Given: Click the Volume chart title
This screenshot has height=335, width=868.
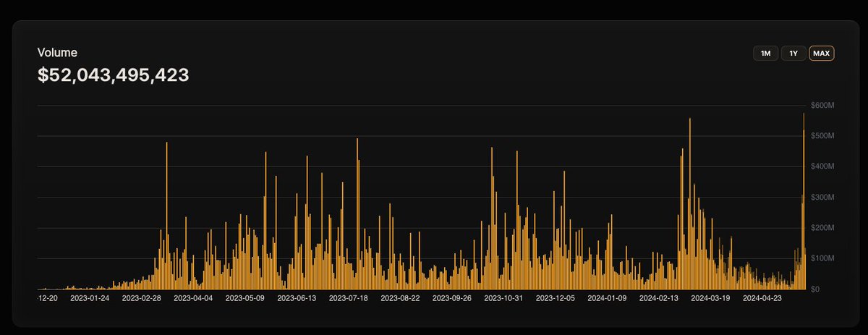Looking at the screenshot, I should [57, 53].
